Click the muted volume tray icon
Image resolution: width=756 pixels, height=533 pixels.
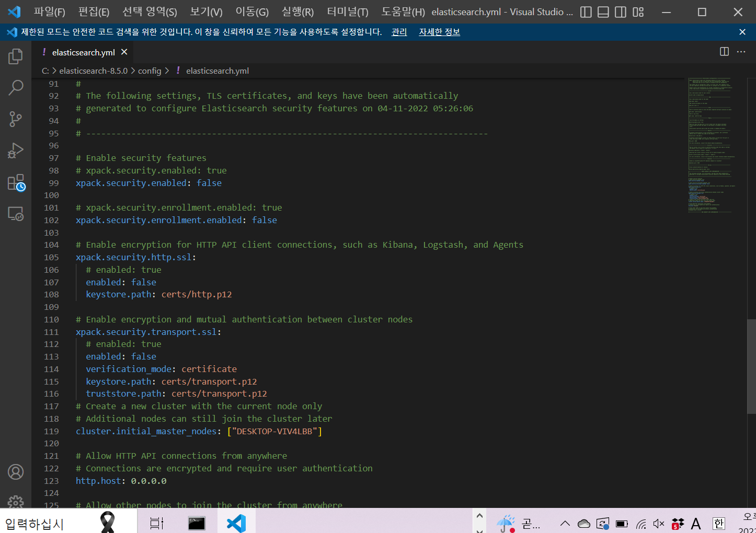[659, 523]
